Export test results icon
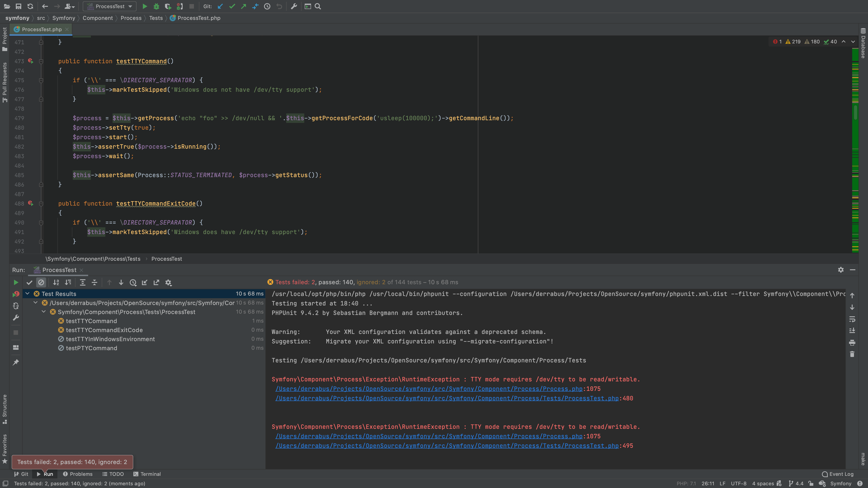The image size is (868, 488). coord(156,283)
